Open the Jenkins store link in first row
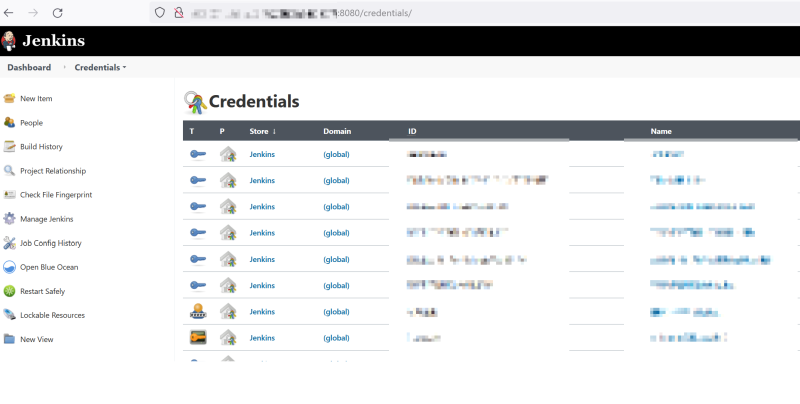This screenshot has width=800, height=404. tap(262, 154)
